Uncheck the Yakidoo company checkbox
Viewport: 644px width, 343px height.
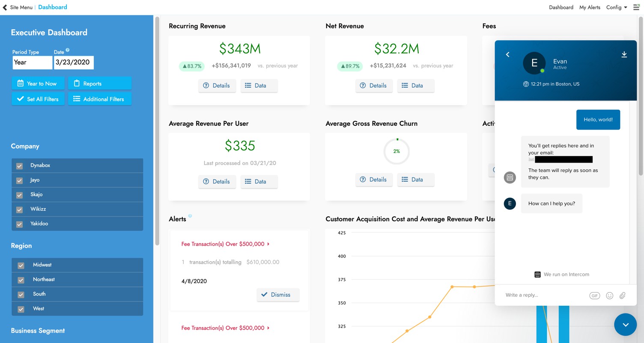click(19, 224)
